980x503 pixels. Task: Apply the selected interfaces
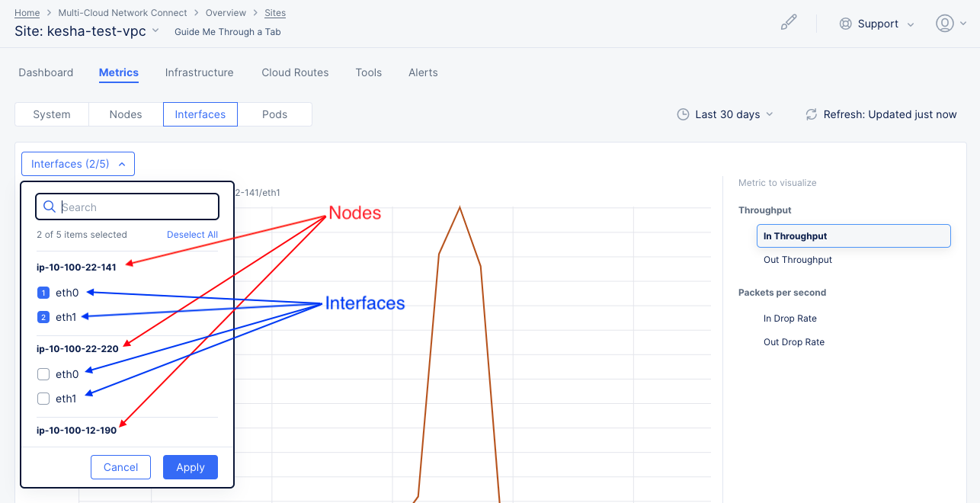190,466
